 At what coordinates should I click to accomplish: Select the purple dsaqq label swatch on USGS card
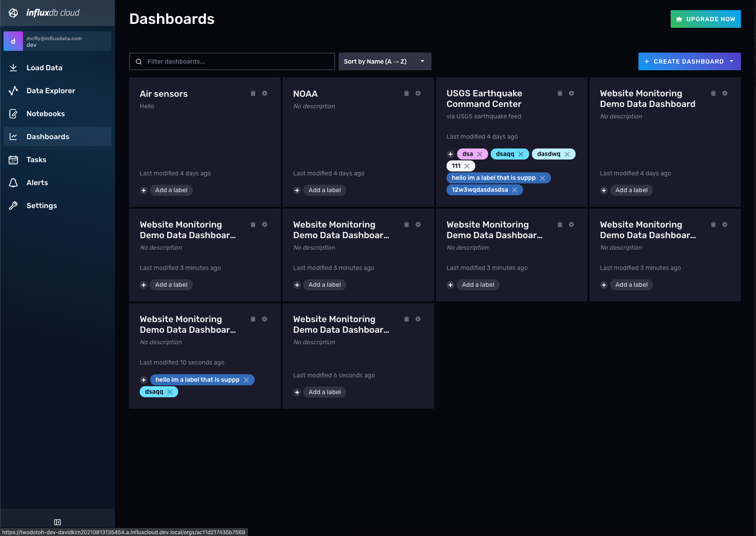click(x=505, y=154)
